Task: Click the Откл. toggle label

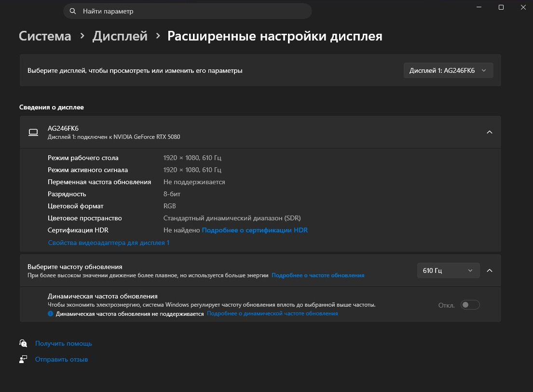Action: tap(446, 305)
